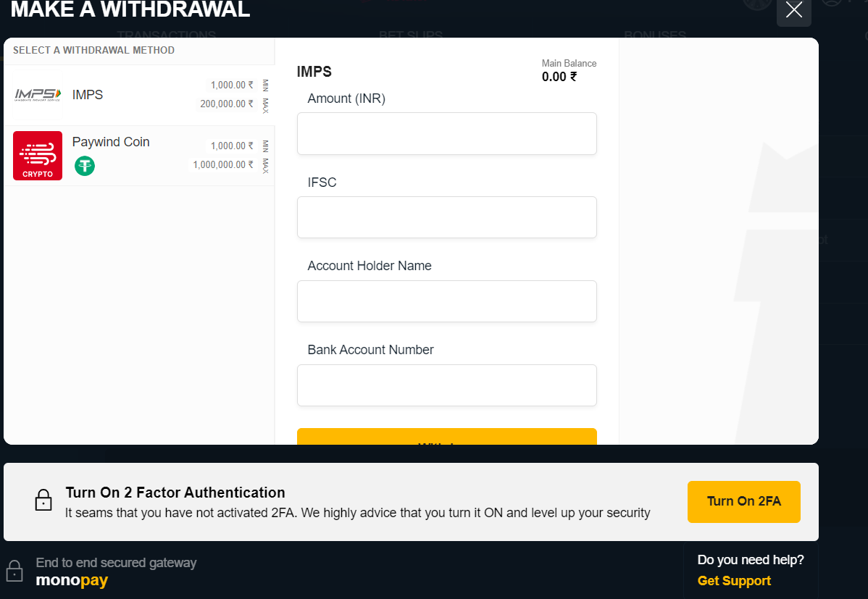The width and height of the screenshot is (868, 599).
Task: Click Paywind maximum 1,000,000.00 value
Action: click(x=223, y=164)
